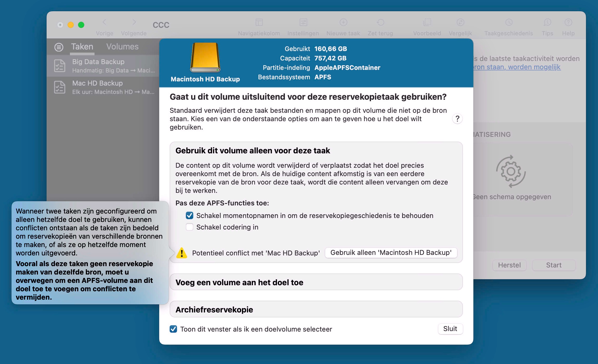The image size is (598, 364).
Task: Select the Mac HD Backup task row
Action: [x=103, y=87]
